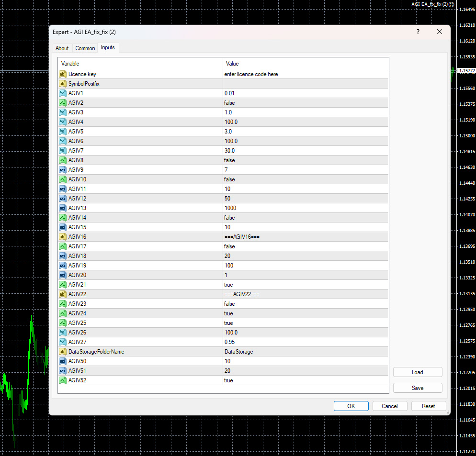Click the boolean icon beside AGIV14
Image resolution: width=476 pixels, height=456 pixels.
tap(63, 218)
